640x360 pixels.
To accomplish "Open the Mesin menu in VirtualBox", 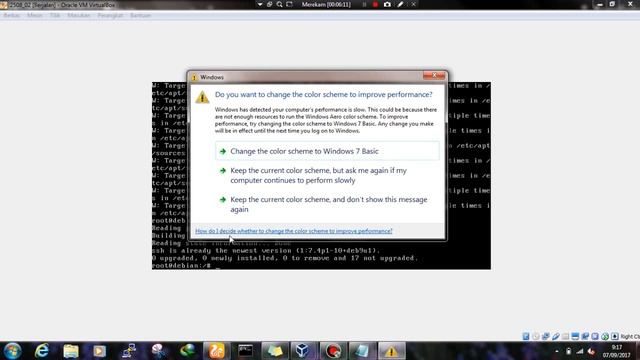I will (x=35, y=16).
